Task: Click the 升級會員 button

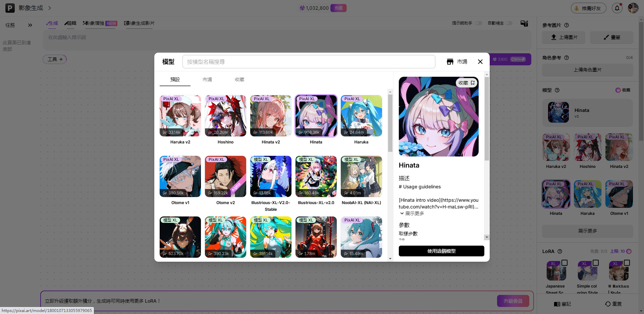Action: point(513,301)
